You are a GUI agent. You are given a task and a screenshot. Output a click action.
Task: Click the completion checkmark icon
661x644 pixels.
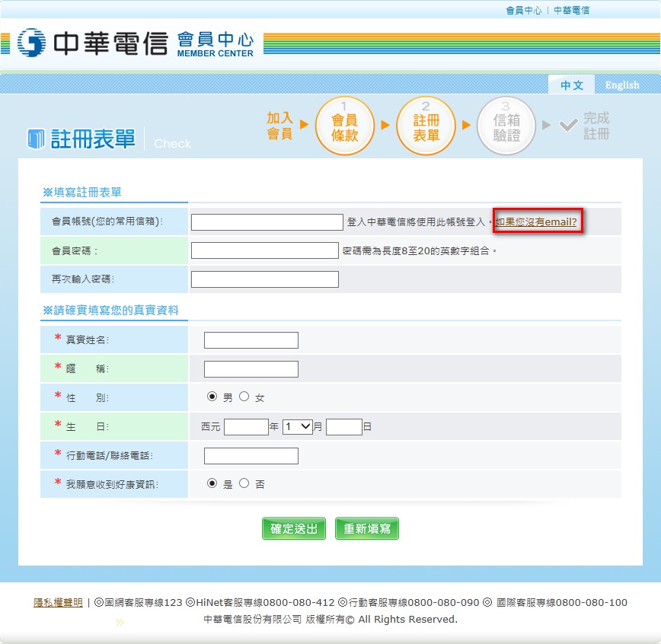pos(568,125)
